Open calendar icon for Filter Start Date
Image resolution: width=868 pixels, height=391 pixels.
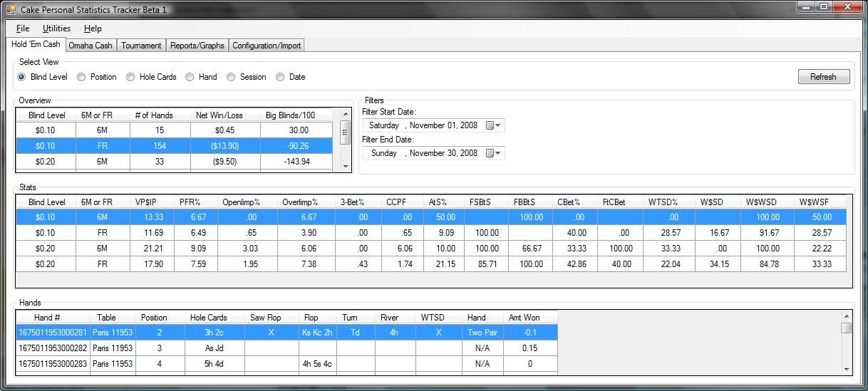[490, 125]
